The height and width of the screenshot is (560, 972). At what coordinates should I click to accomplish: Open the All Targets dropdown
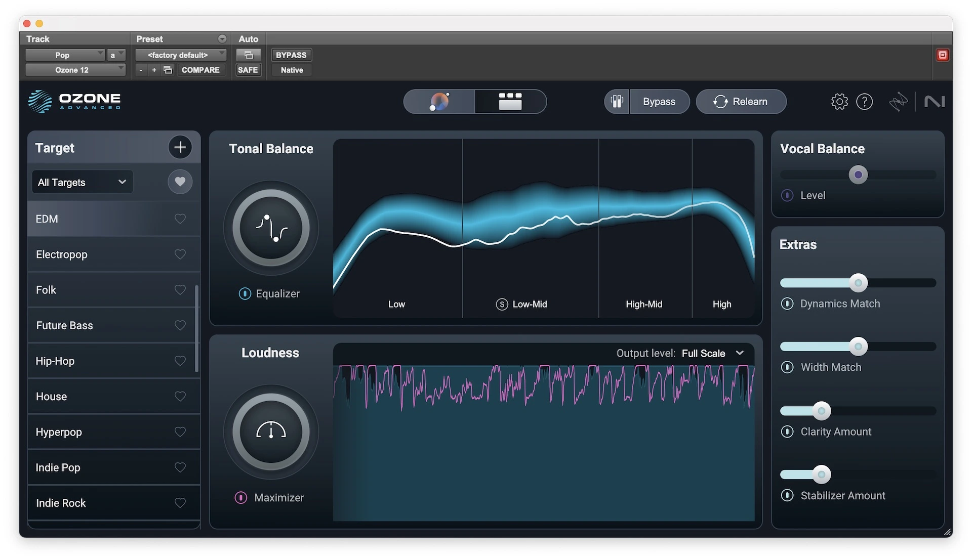tap(82, 182)
